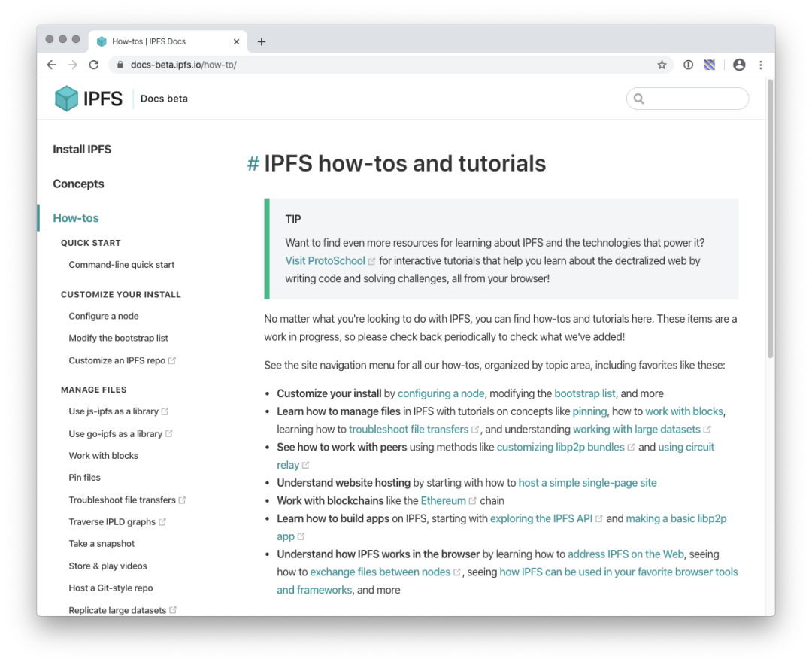This screenshot has height=665, width=812.
Task: Follow the work with blocks content link
Action: coord(684,411)
